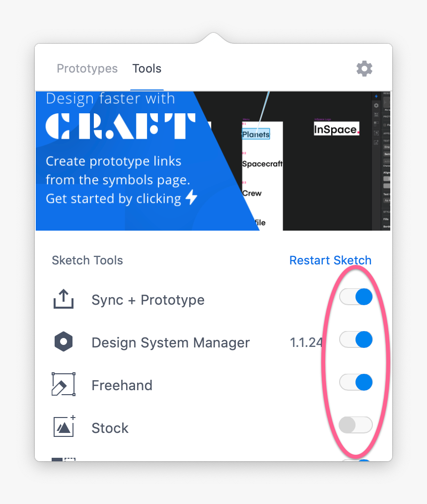
Task: Click the Stock image icon
Action: pyautogui.click(x=64, y=426)
